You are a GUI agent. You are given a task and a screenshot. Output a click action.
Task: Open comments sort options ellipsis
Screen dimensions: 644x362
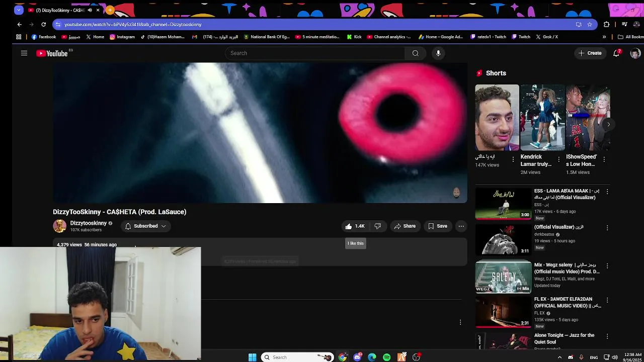(x=460, y=322)
